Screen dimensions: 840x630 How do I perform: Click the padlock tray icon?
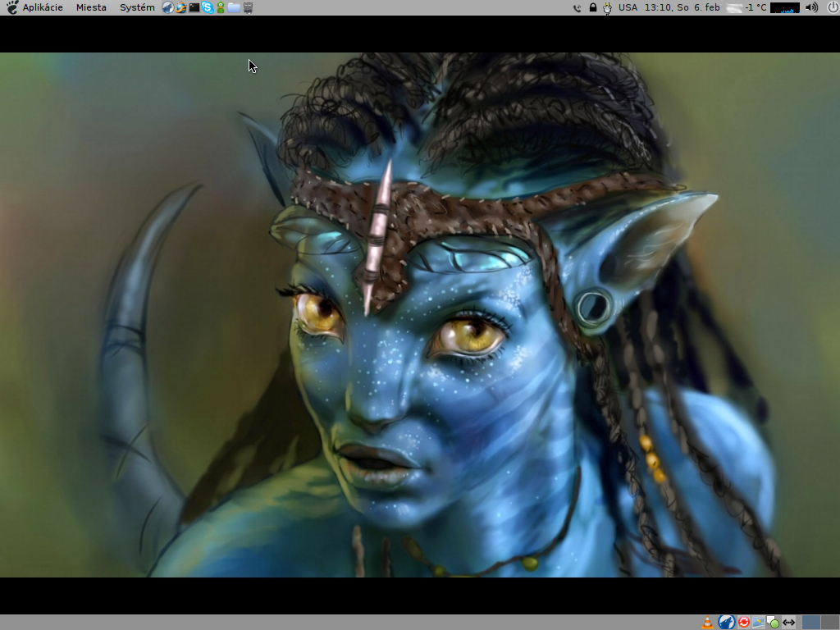click(593, 7)
